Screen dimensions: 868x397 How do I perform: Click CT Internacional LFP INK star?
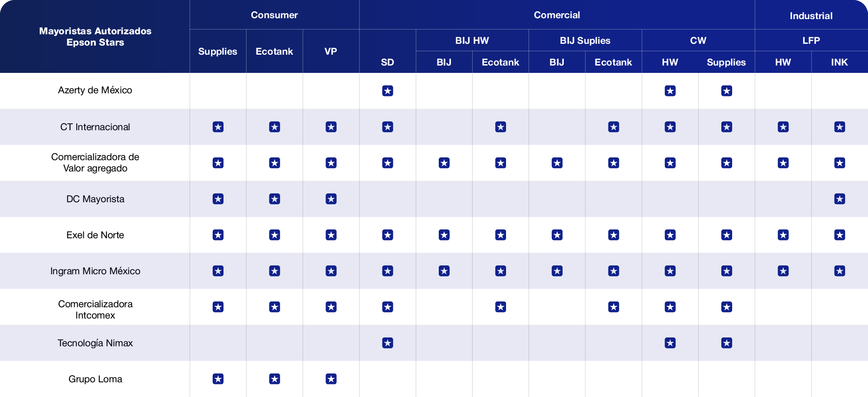839,127
